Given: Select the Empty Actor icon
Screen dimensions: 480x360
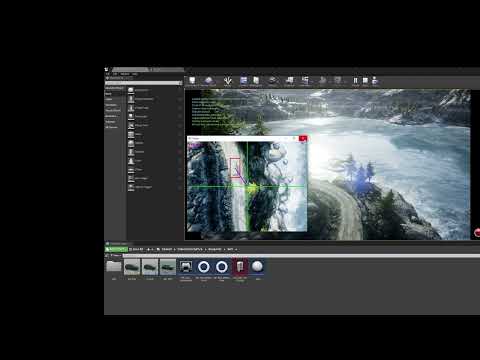Looking at the screenshot, I should [x=131, y=90].
